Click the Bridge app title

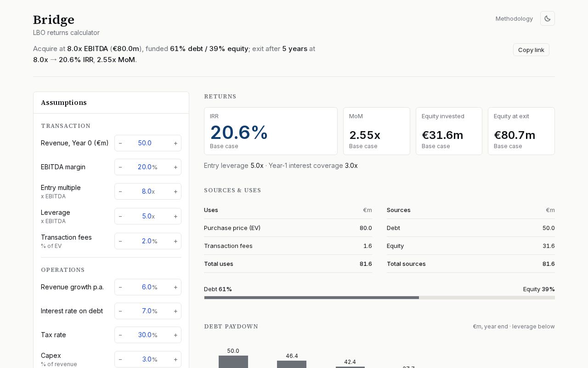(54, 20)
